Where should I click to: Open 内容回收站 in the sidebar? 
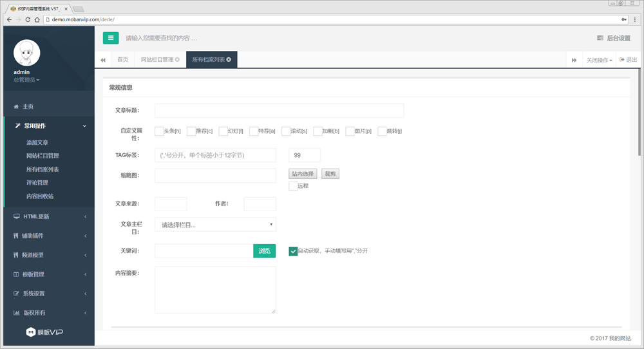pyautogui.click(x=40, y=196)
